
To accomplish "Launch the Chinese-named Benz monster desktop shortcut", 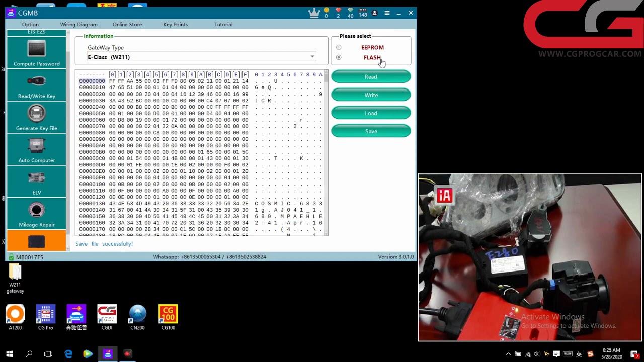I will 76,317.
